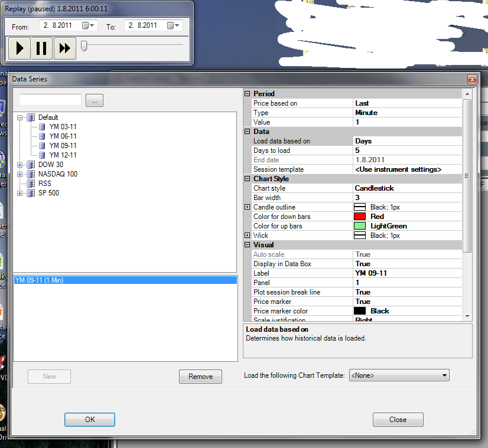
Task: Click the Black price marker color swatch
Action: (360, 311)
